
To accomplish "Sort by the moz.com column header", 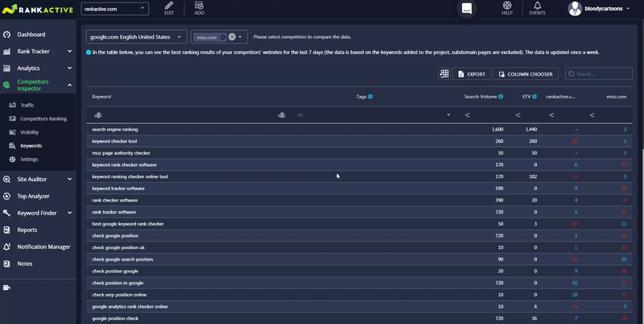I will tap(616, 97).
